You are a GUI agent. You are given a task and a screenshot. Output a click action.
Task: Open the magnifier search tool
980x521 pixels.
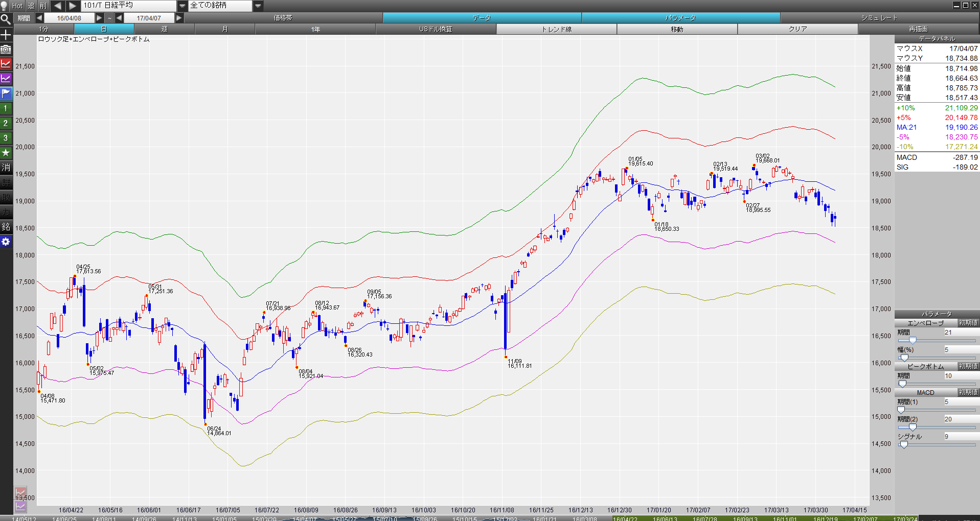tap(6, 19)
